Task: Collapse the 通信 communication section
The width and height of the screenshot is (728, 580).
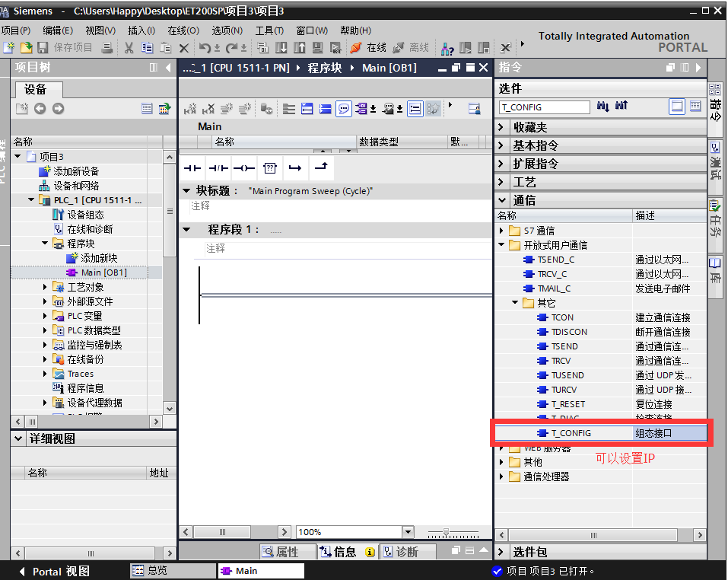Action: [x=501, y=200]
